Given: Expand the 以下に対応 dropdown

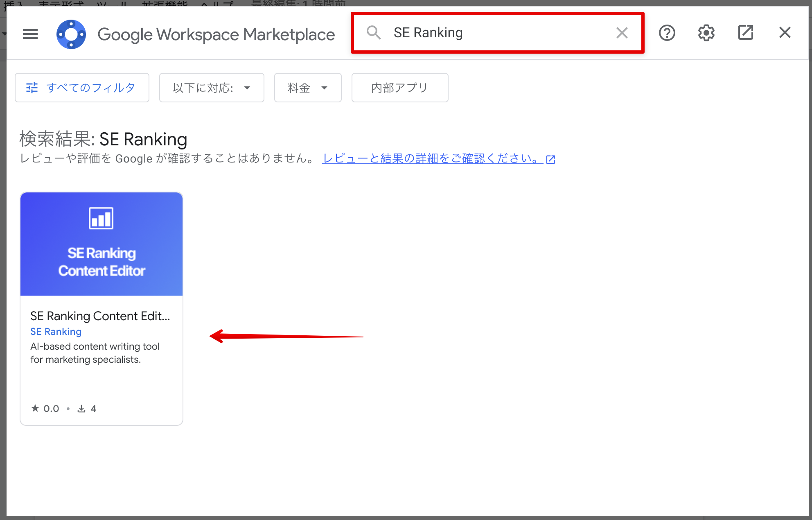Looking at the screenshot, I should [x=212, y=88].
